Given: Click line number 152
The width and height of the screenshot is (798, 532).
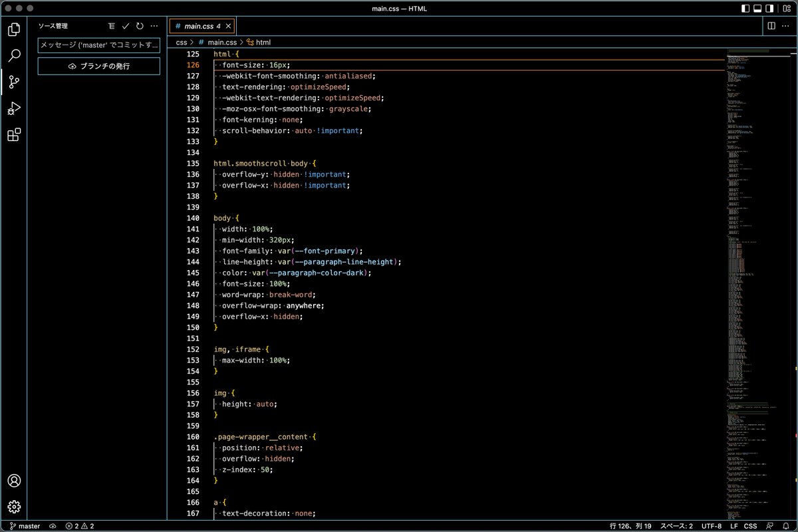Looking at the screenshot, I should [x=193, y=349].
